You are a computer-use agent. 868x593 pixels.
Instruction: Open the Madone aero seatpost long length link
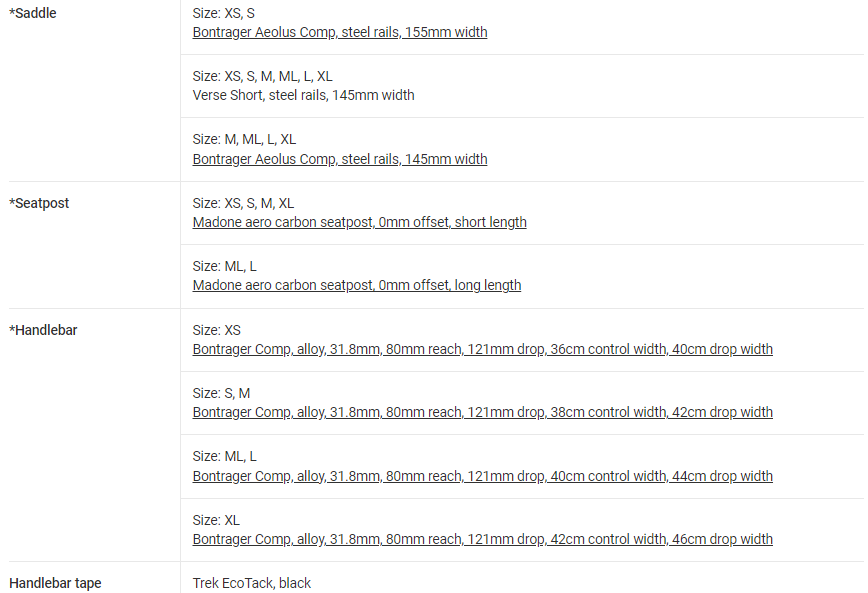(x=357, y=285)
